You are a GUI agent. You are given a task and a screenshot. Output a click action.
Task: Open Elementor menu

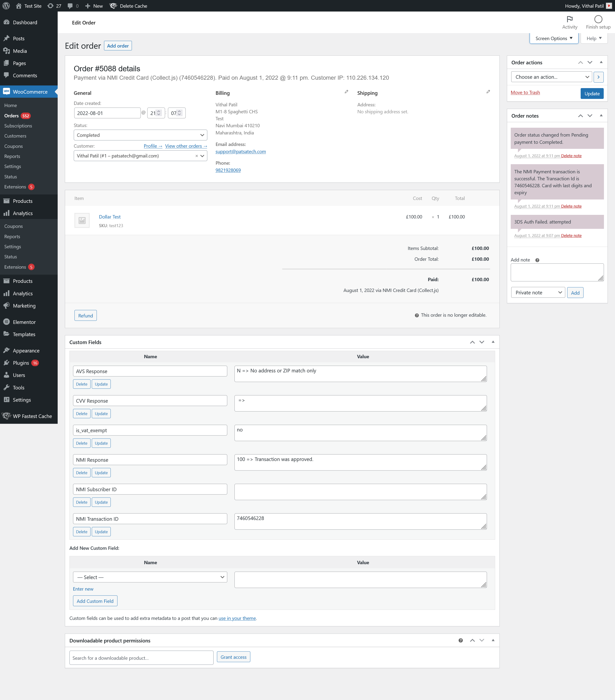pyautogui.click(x=29, y=322)
